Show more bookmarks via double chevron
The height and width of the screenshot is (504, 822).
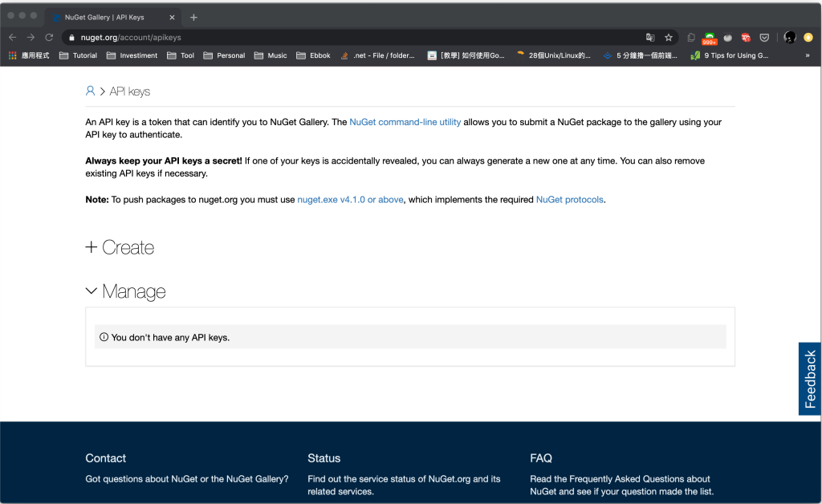(808, 55)
